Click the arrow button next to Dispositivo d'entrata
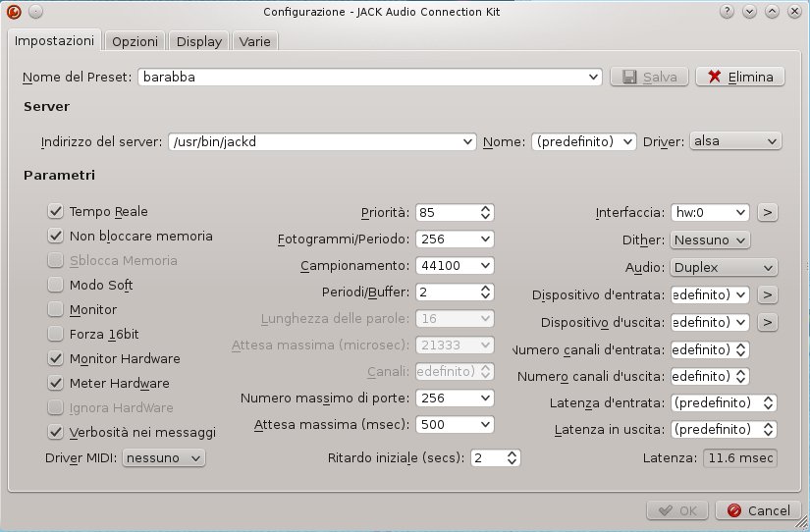This screenshot has width=810, height=532. click(x=767, y=294)
